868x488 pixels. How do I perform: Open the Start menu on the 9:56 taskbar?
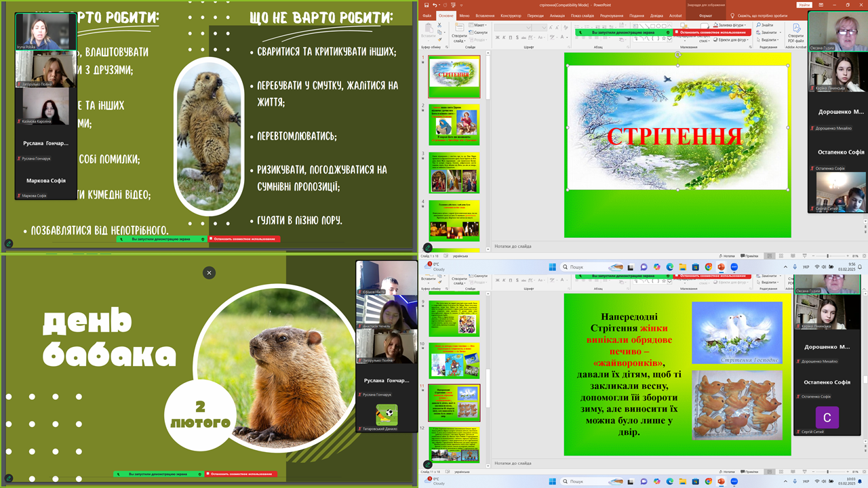tap(552, 267)
